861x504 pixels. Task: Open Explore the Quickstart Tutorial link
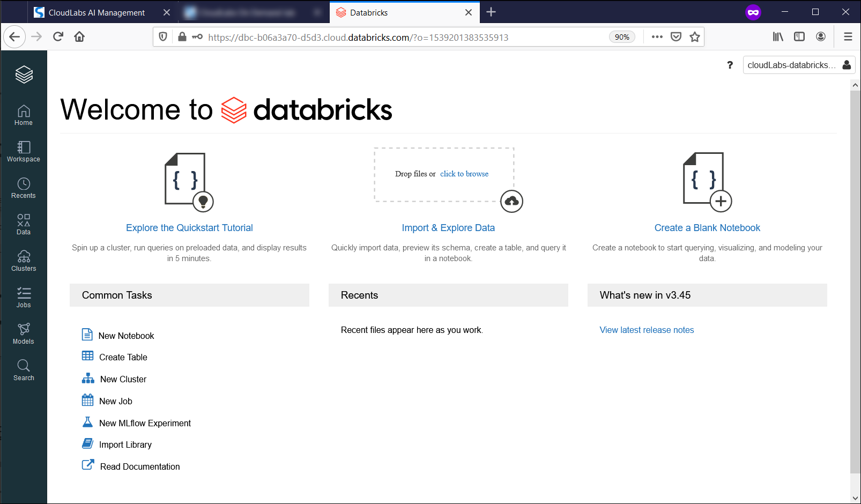point(189,228)
